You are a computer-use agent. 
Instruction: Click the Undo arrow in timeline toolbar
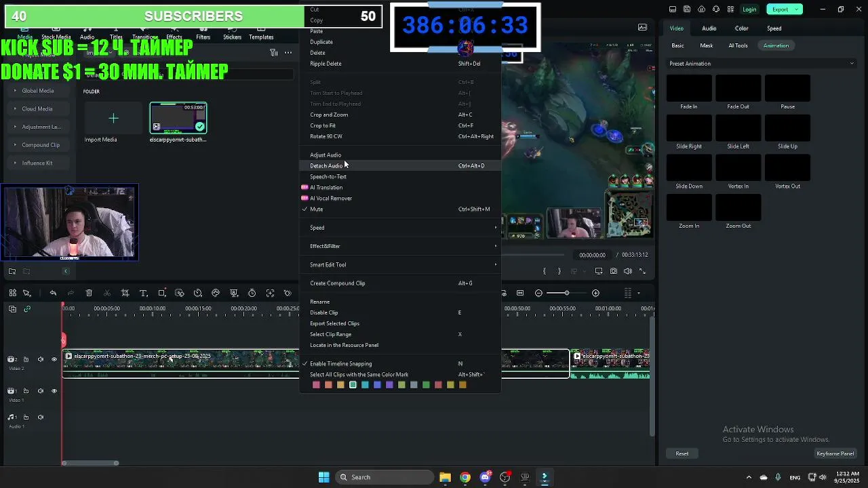[53, 293]
